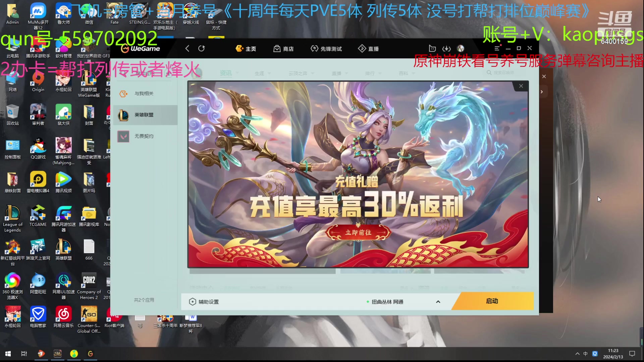Close the recharge promotion popup
Viewport: 644px width, 362px height.
521,86
